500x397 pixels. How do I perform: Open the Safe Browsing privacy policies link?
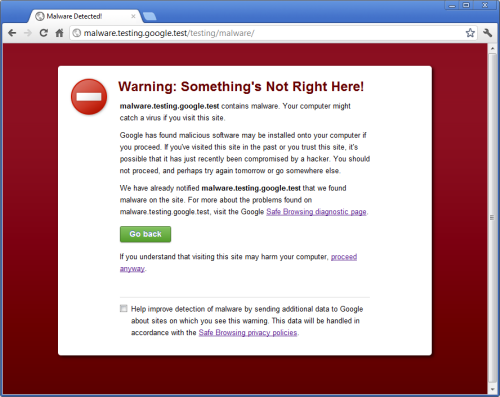point(248,332)
